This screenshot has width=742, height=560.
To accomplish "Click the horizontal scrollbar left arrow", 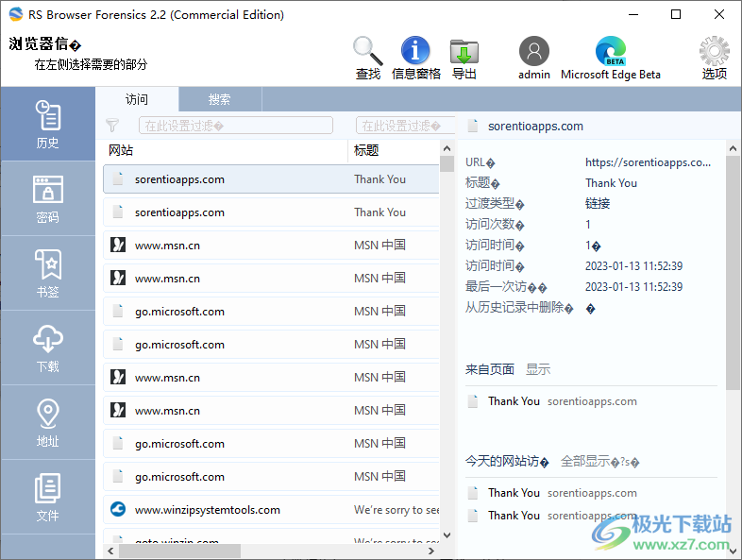I will click(x=110, y=551).
